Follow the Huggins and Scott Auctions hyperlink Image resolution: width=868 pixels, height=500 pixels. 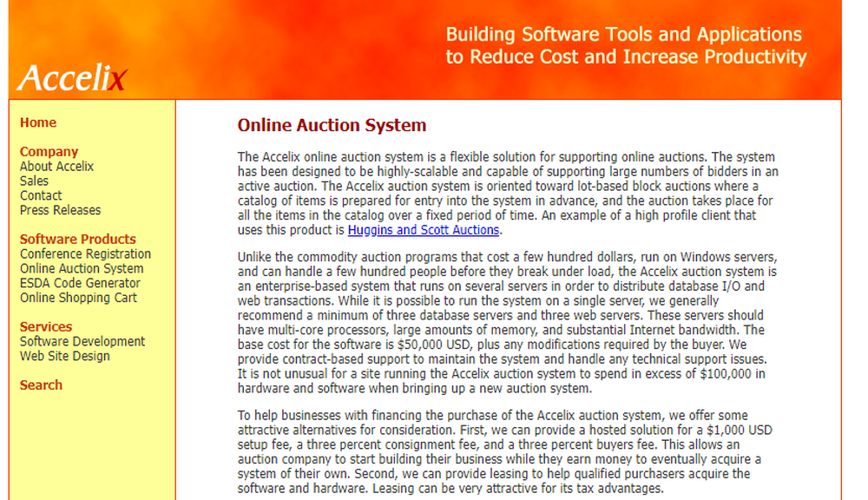424,230
